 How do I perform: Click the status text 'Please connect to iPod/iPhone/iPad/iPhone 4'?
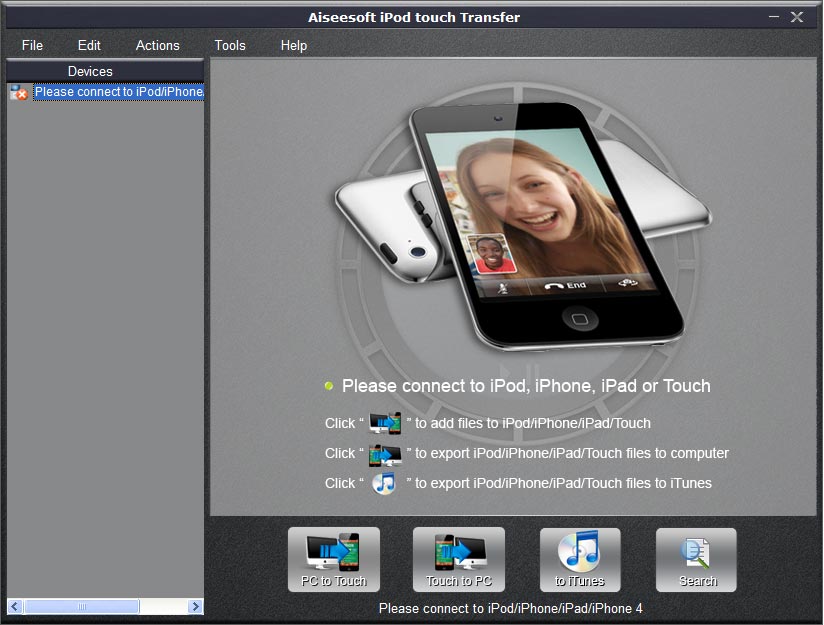(x=510, y=608)
